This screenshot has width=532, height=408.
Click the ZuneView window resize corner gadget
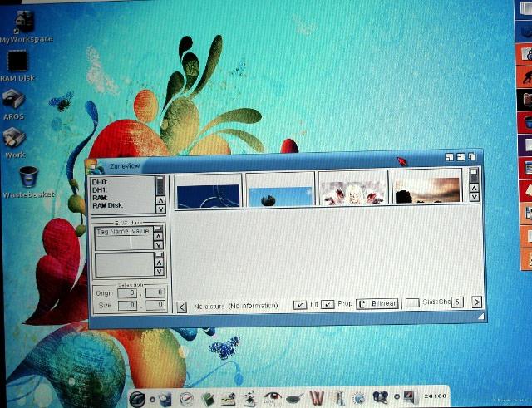[481, 317]
